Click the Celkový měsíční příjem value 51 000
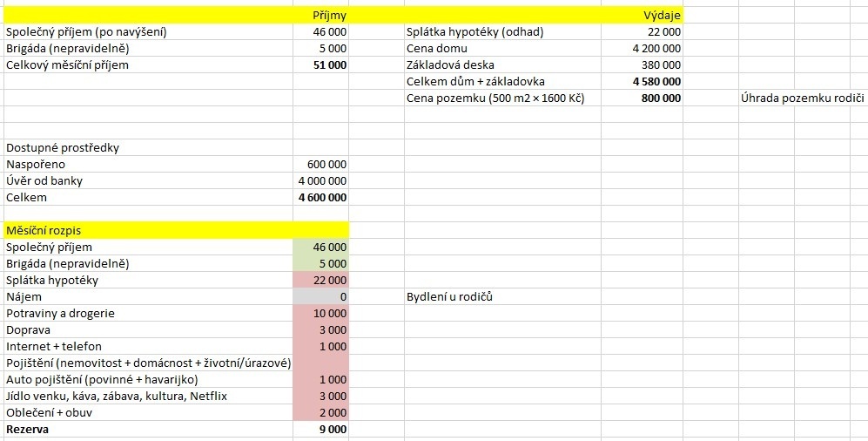Screen dimensions: 868x441 320,65
